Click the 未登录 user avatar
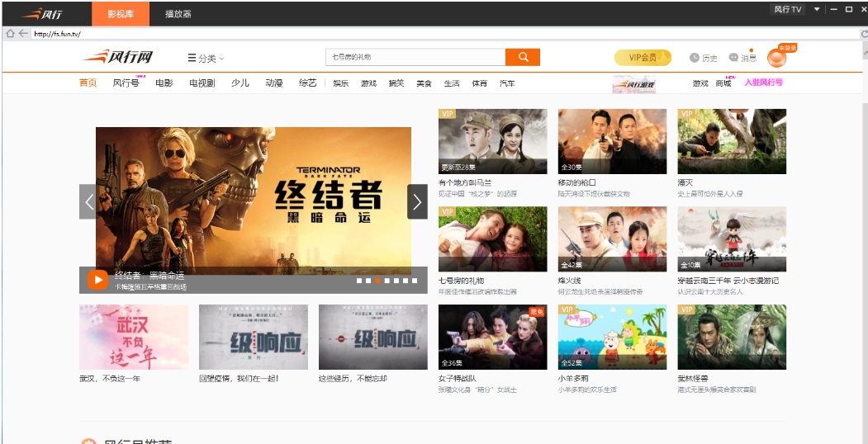This screenshot has width=868, height=444. coord(776,58)
